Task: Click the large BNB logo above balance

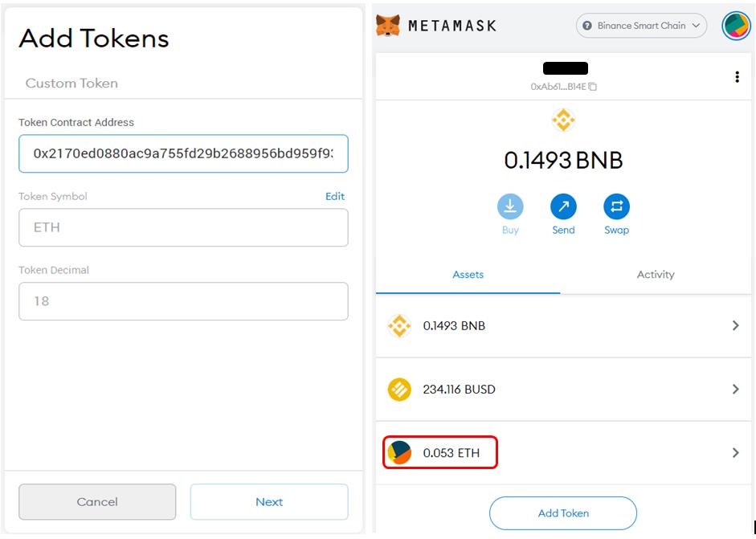Action: pyautogui.click(x=563, y=120)
